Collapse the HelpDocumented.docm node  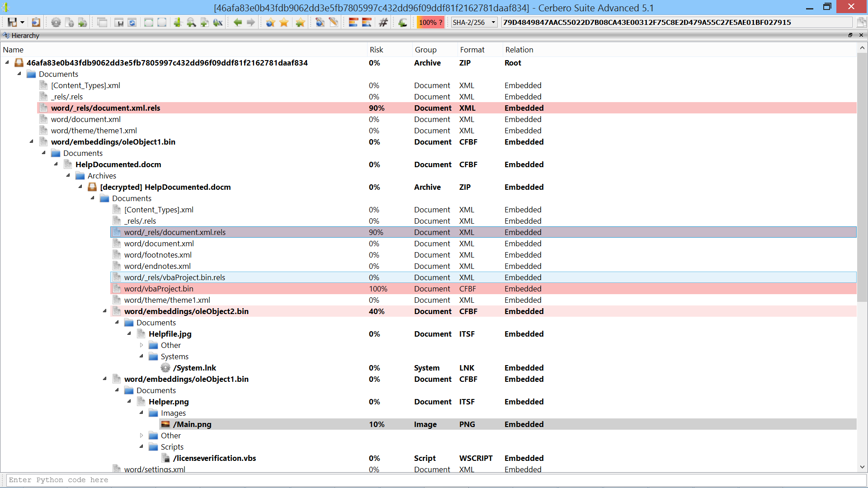[56, 164]
